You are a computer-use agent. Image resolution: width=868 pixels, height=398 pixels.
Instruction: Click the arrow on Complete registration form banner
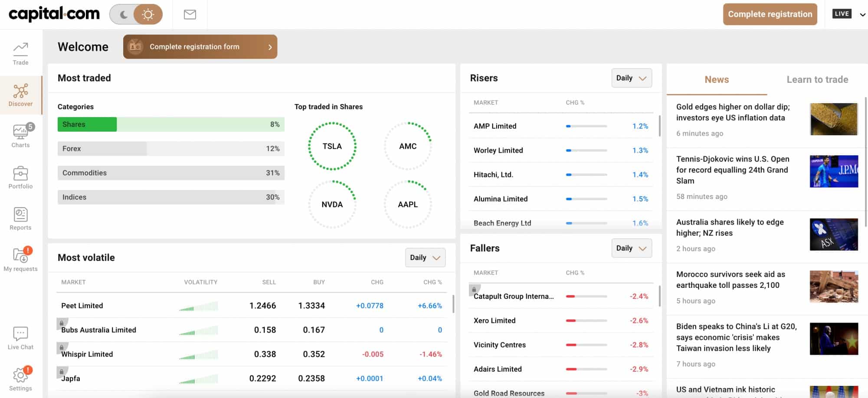270,47
